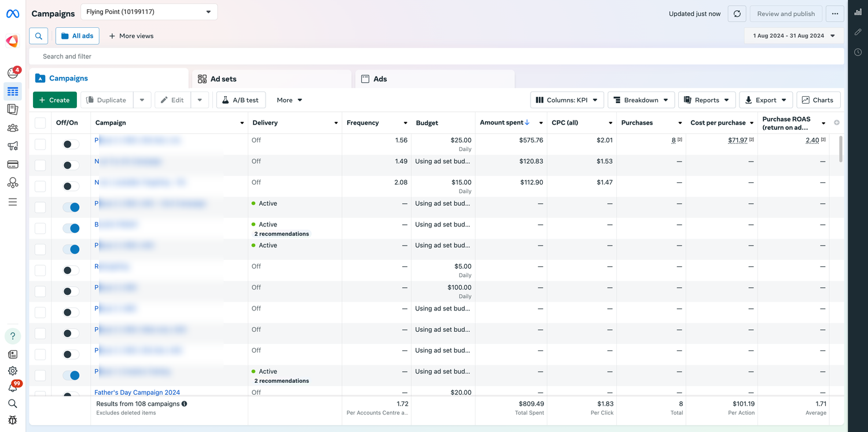Open the Audiences people icon
Screen dimensions: 868x432
tap(13, 128)
